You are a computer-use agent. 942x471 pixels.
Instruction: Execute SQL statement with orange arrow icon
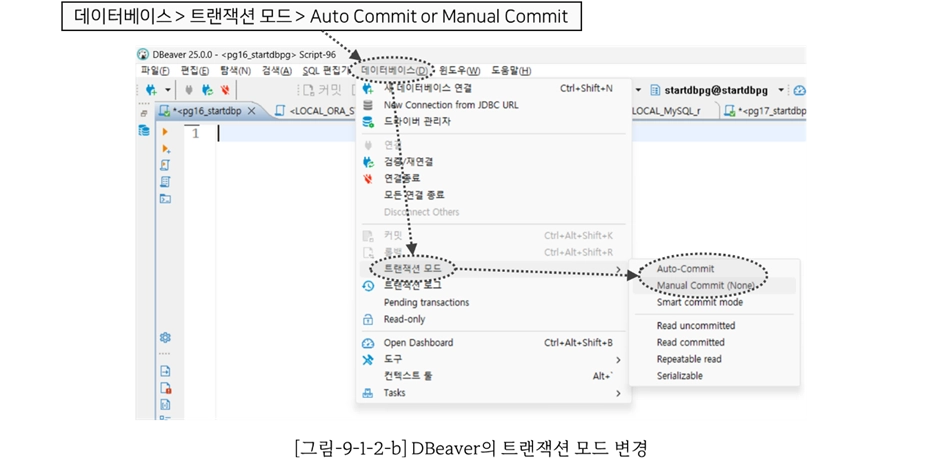click(166, 132)
